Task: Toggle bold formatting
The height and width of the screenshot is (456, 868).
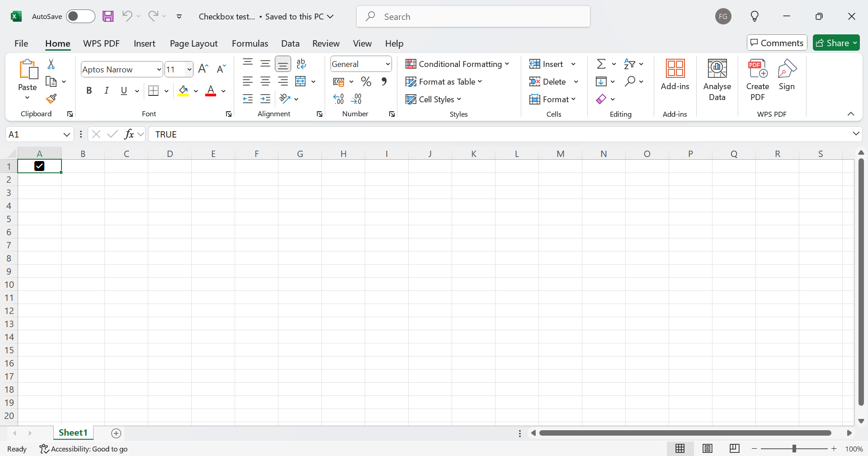Action: pos(89,90)
